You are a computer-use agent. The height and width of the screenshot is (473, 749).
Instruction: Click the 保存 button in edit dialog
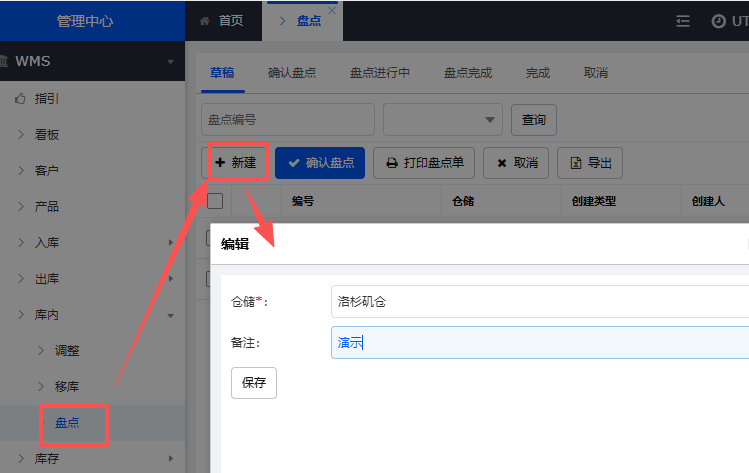coord(253,382)
